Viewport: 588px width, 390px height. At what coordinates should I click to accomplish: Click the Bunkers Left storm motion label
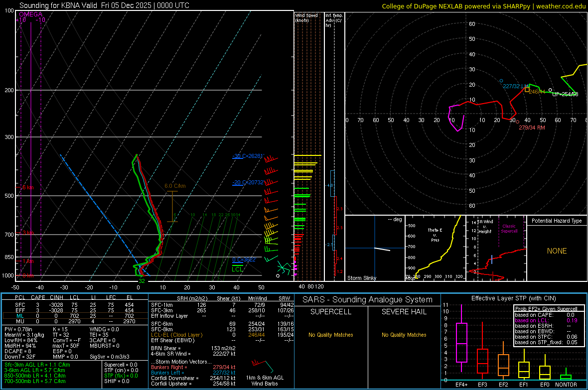(x=168, y=373)
